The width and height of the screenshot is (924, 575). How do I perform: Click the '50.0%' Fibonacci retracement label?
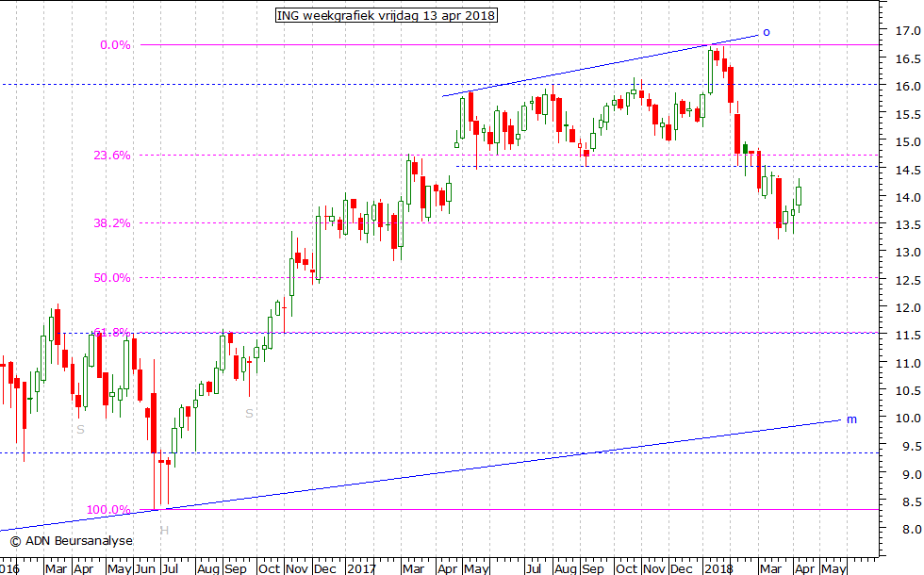coord(112,278)
